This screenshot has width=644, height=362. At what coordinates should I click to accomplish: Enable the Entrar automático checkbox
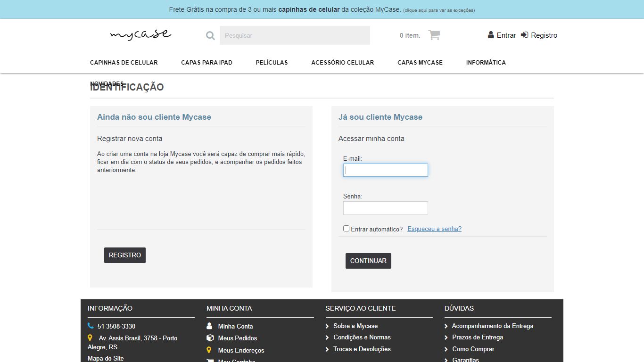coord(346,228)
